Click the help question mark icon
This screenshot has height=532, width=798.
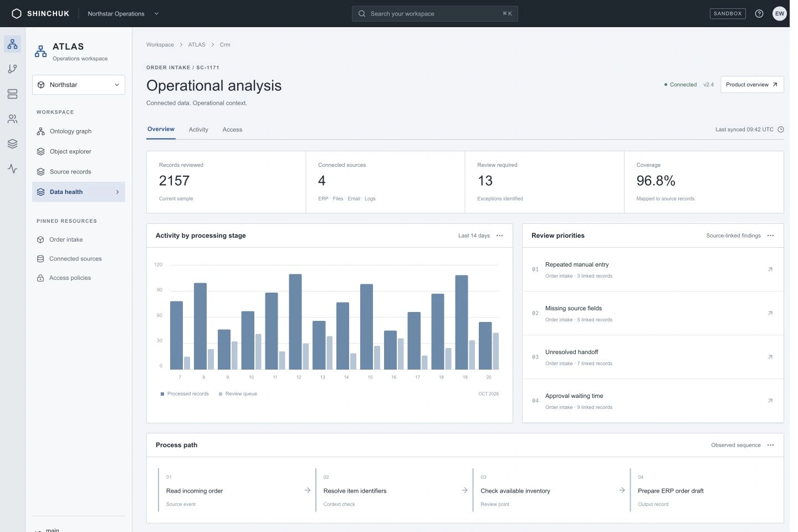(759, 13)
